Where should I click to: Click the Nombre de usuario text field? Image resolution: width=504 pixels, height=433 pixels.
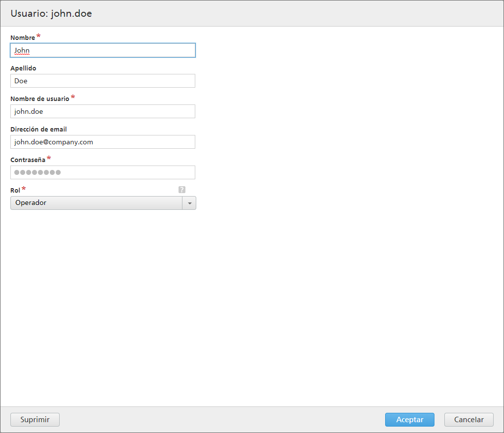tap(103, 111)
